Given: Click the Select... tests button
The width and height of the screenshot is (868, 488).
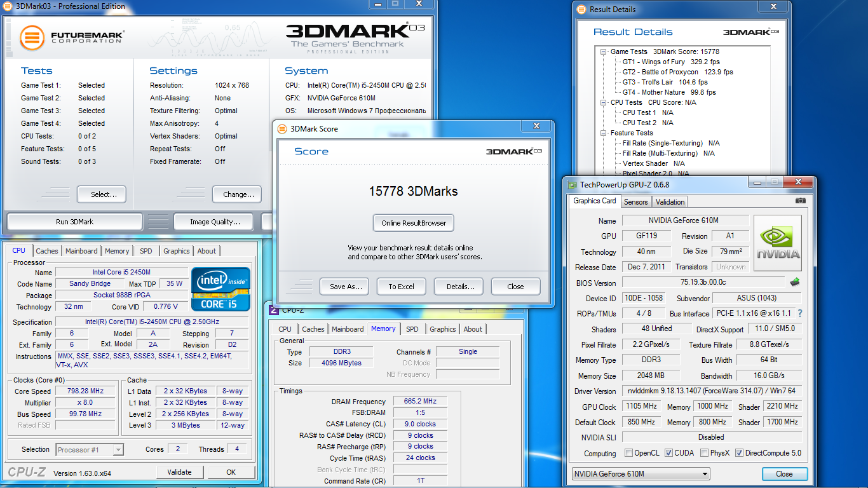Looking at the screenshot, I should [102, 194].
